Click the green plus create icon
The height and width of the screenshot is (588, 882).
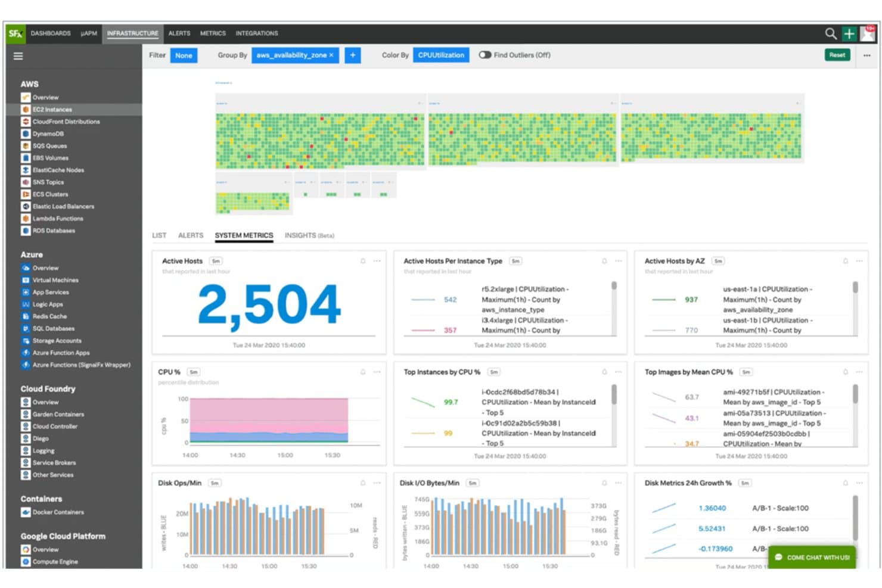pyautogui.click(x=849, y=34)
